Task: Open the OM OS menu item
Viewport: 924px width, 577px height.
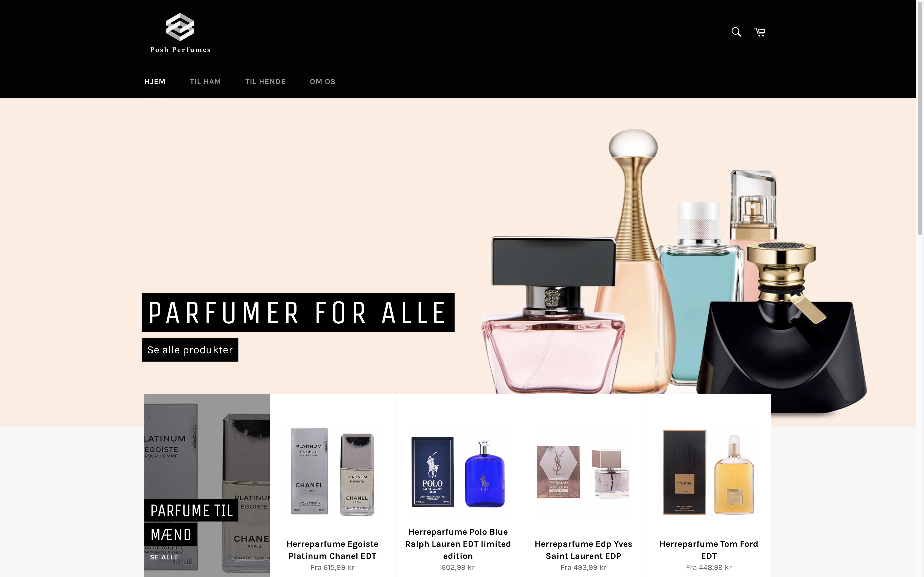Action: coord(323,82)
